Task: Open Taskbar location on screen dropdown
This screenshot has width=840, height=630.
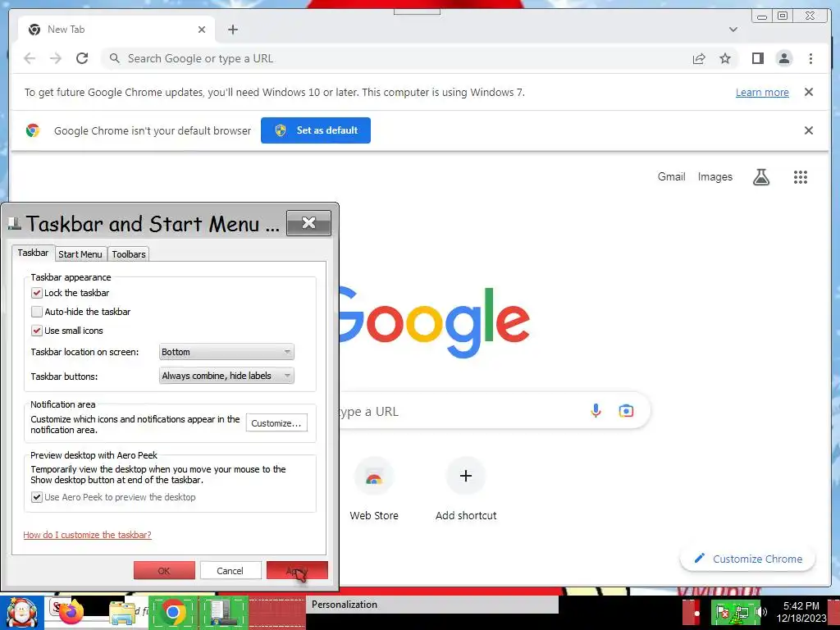Action: (226, 352)
